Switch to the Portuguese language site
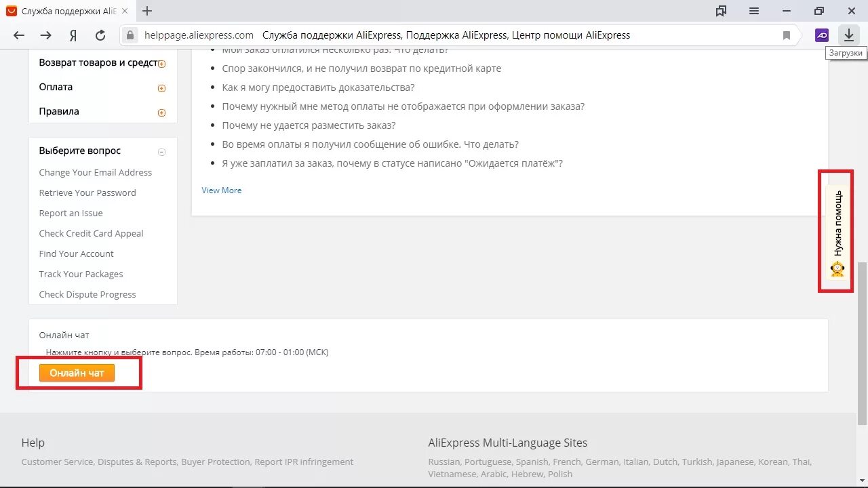Viewport: 868px width, 488px height. point(488,462)
